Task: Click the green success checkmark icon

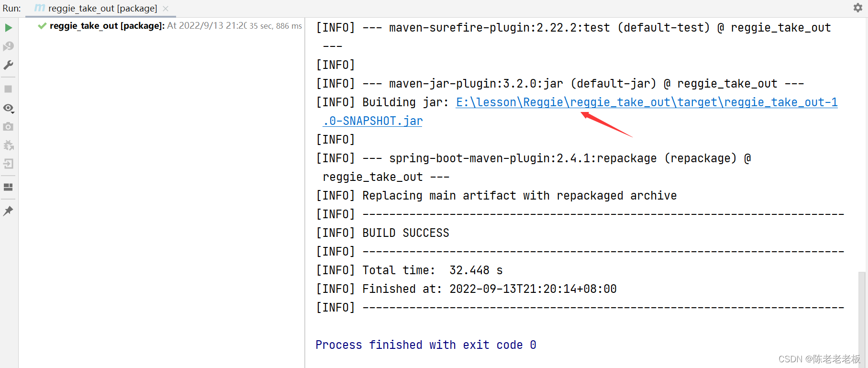Action: tap(42, 26)
